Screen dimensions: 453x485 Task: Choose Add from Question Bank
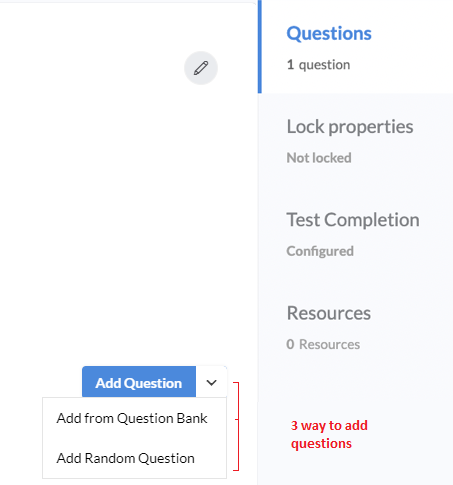click(132, 418)
